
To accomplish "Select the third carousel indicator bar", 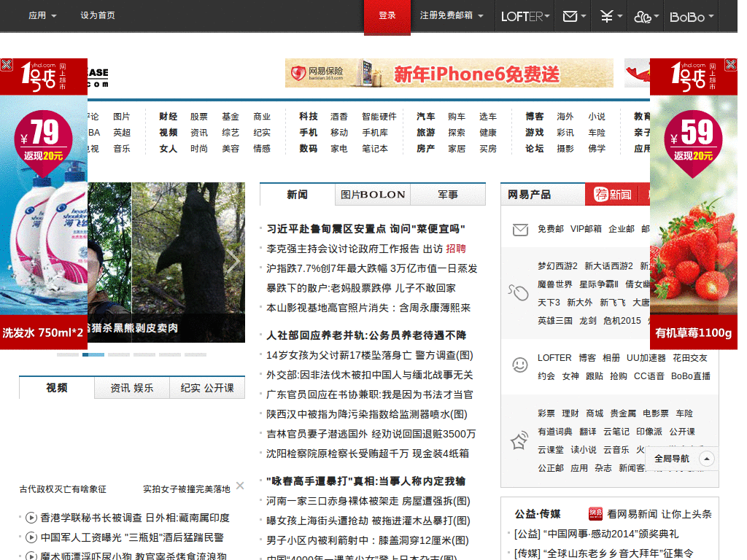I will click(119, 355).
